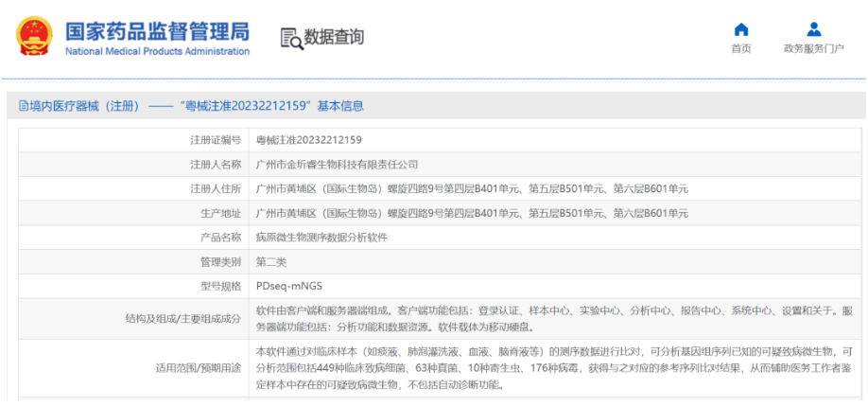Open the 国家药品监督管理局 site title

[157, 31]
